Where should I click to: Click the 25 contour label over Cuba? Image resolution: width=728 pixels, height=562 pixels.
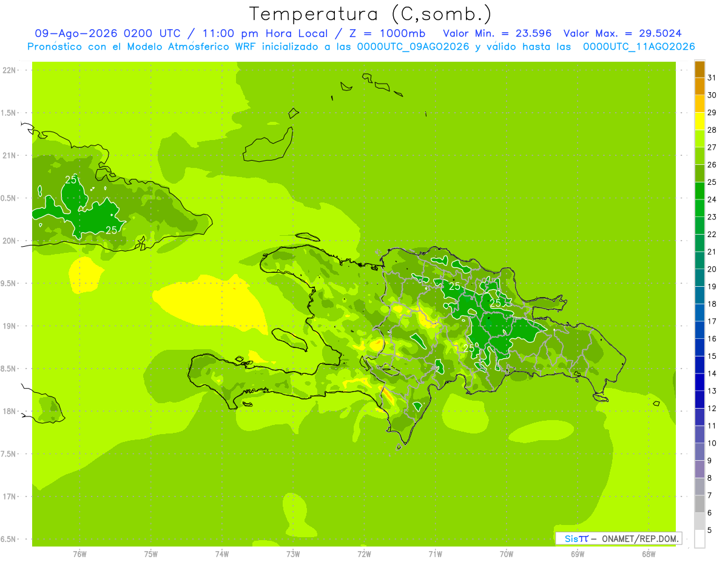[x=71, y=179]
